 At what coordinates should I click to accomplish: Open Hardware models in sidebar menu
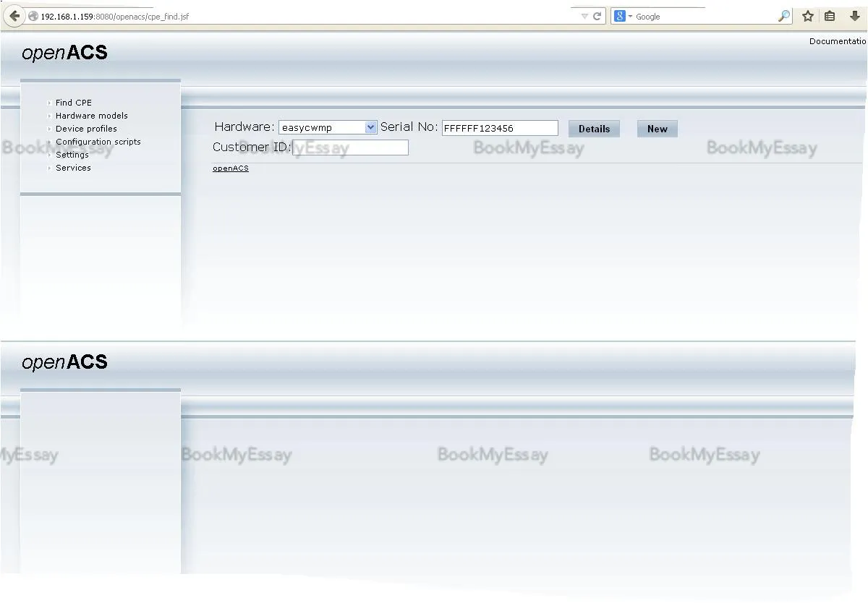click(91, 116)
